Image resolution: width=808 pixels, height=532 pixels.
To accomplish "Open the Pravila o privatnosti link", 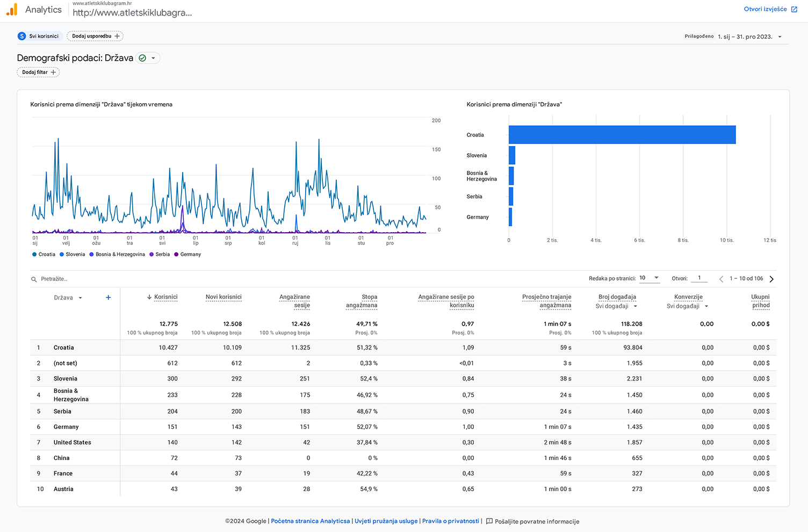I will [x=450, y=521].
